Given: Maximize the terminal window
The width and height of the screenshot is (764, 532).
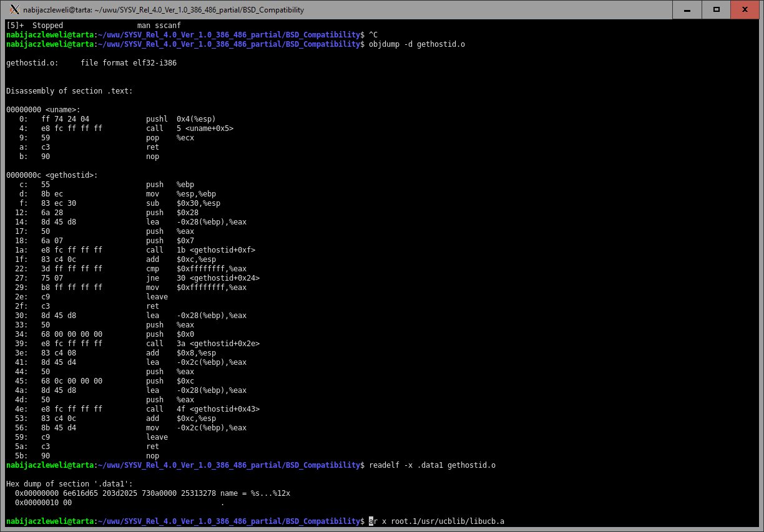Looking at the screenshot, I should (x=717, y=9).
